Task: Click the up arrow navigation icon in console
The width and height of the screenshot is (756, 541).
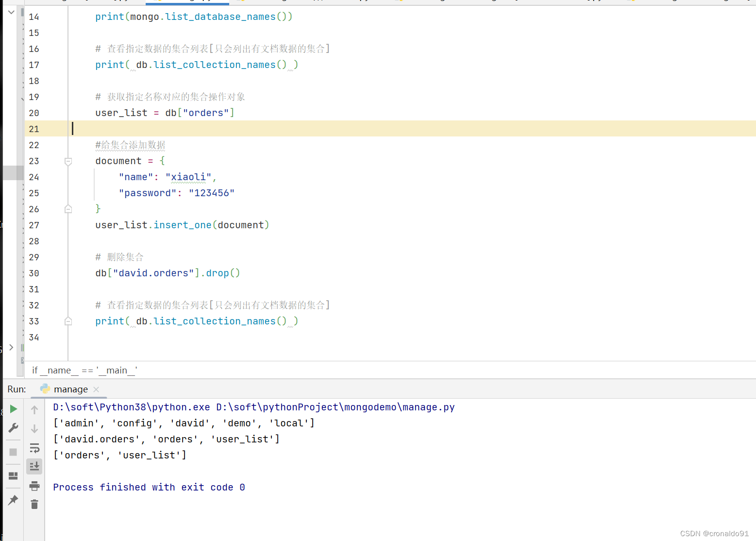Action: coord(34,409)
